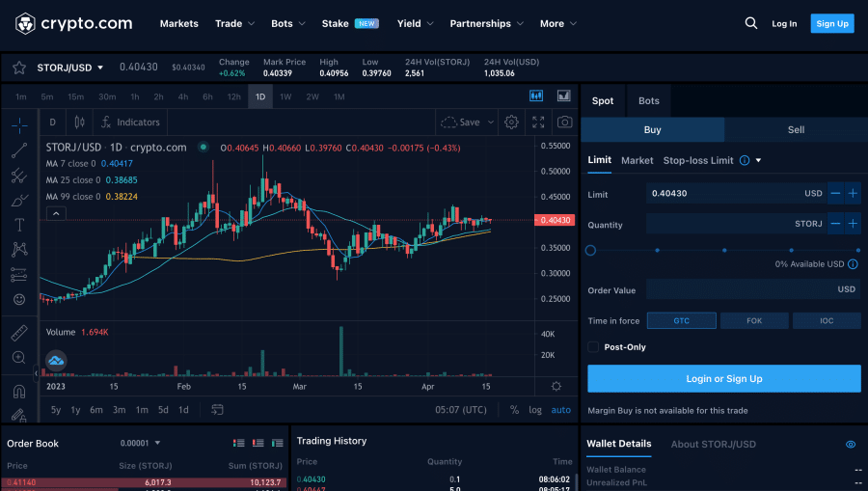Select the pattern drawing tool
868x491 pixels.
(19, 249)
